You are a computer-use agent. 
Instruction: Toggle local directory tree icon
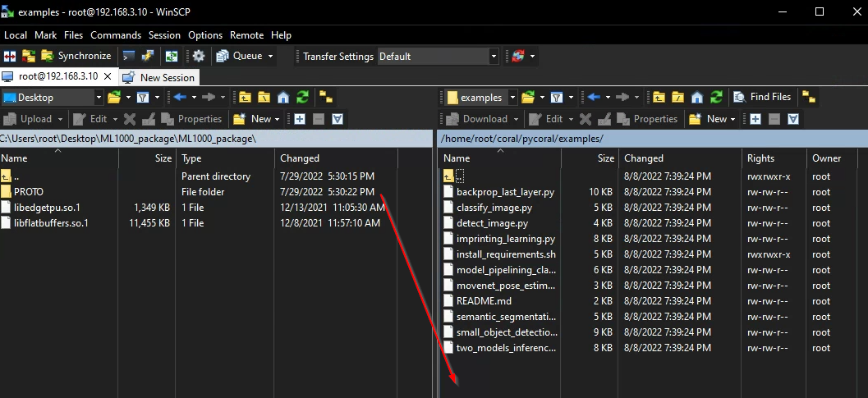click(326, 98)
